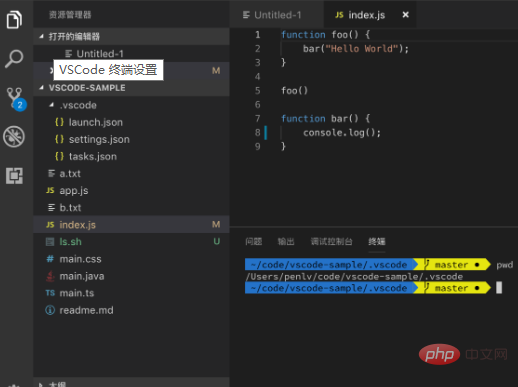Open settings.json file
Image resolution: width=518 pixels, height=387 pixels.
(x=131, y=139)
